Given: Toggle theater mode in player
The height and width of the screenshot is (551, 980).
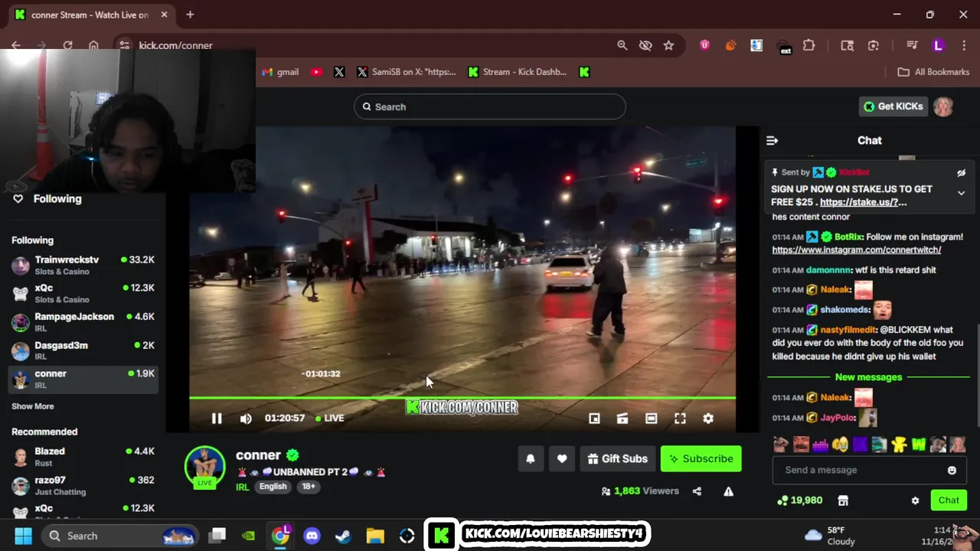Looking at the screenshot, I should coord(651,419).
